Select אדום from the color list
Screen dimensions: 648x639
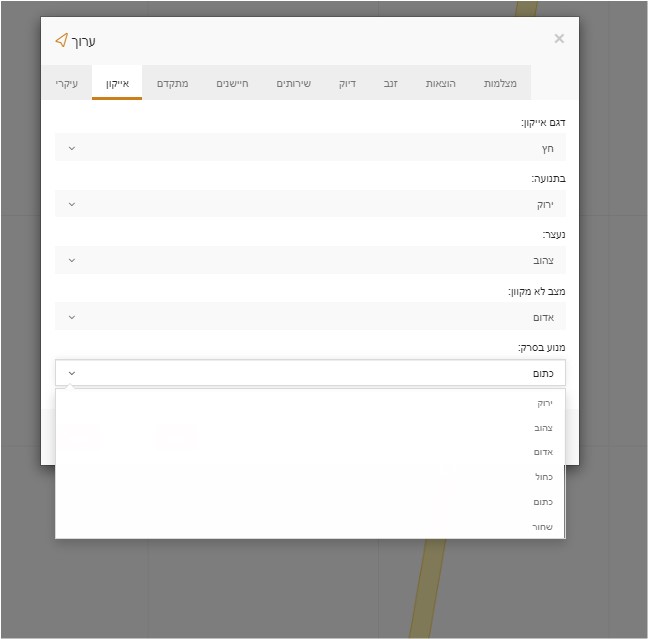click(542, 452)
